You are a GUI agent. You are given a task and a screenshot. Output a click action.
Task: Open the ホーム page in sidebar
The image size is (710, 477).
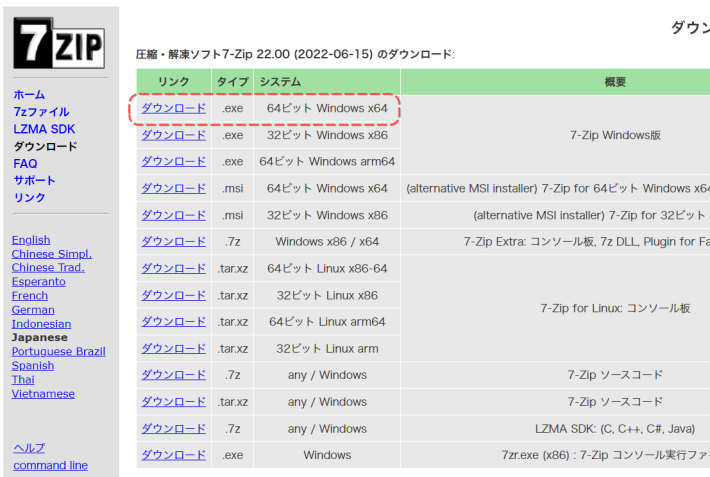click(28, 95)
